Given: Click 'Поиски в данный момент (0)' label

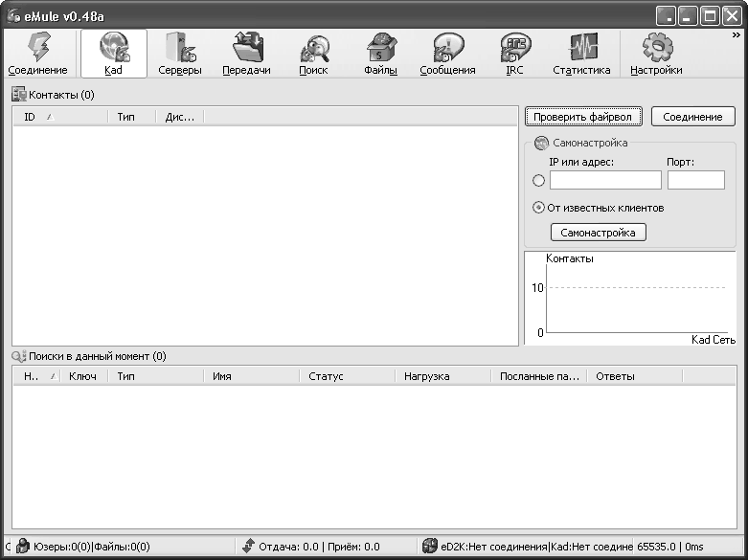Looking at the screenshot, I should pos(98,356).
